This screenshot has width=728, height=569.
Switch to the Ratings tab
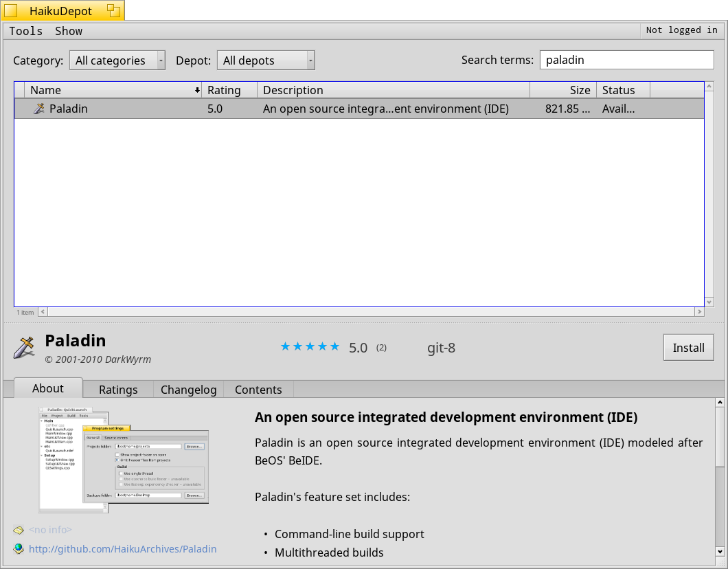pos(118,389)
